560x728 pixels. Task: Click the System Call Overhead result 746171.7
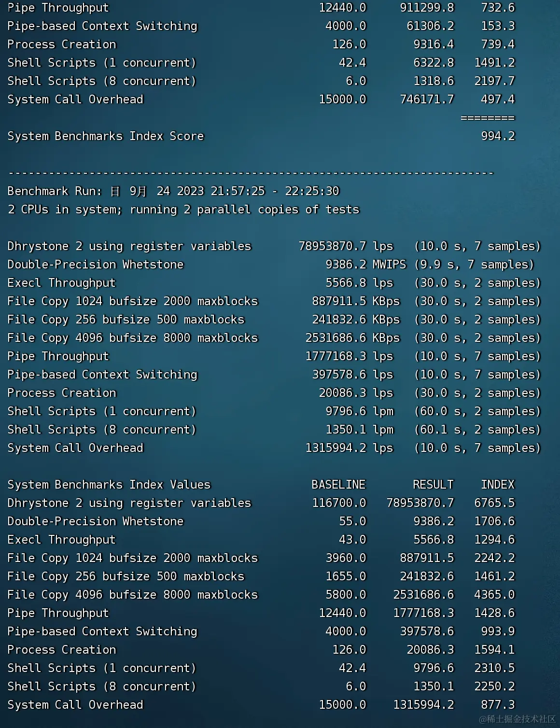coord(427,99)
